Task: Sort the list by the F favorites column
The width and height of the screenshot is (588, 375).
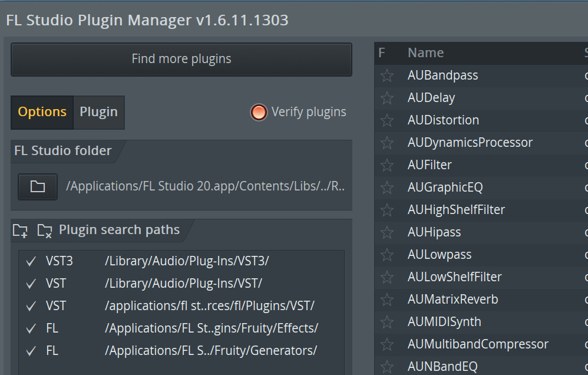Action: pos(382,53)
